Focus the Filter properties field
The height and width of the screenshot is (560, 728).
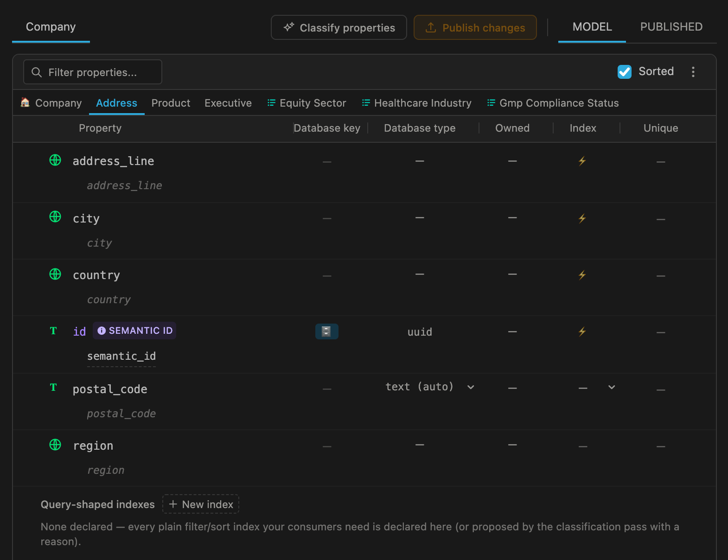pos(93,72)
